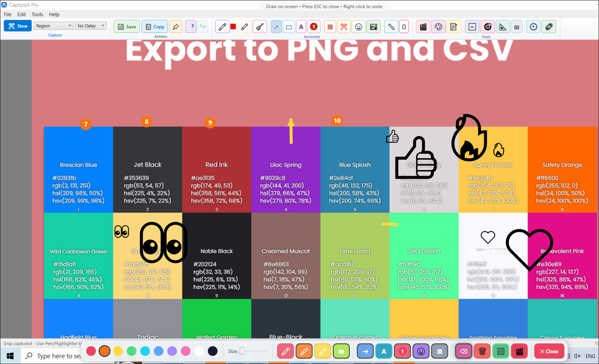Viewport: 599px width, 364px height.
Task: Click the blue image frame tool
Action: tap(472, 27)
